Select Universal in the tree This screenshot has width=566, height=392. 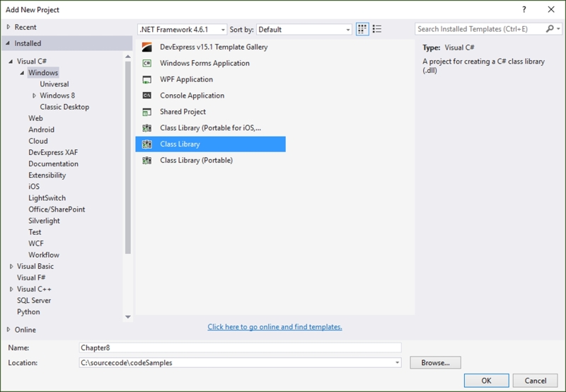[54, 84]
